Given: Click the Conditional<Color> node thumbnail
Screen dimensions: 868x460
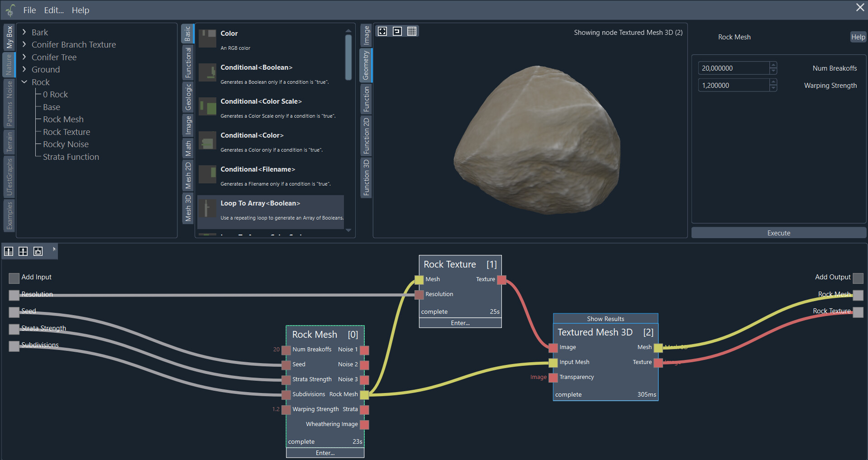Looking at the screenshot, I should (x=207, y=141).
